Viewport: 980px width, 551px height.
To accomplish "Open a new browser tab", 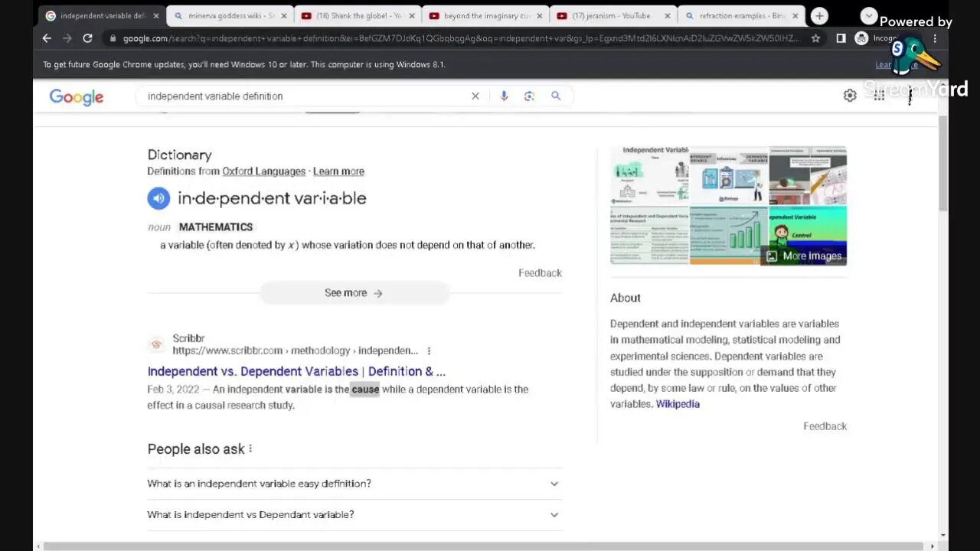I will point(819,15).
